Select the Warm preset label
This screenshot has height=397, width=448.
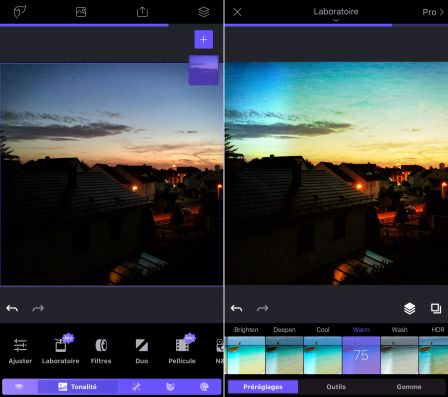pyautogui.click(x=361, y=330)
